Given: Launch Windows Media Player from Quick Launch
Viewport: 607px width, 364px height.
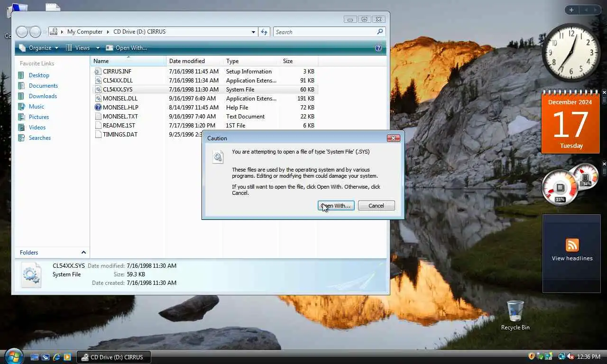Looking at the screenshot, I should point(67,357).
